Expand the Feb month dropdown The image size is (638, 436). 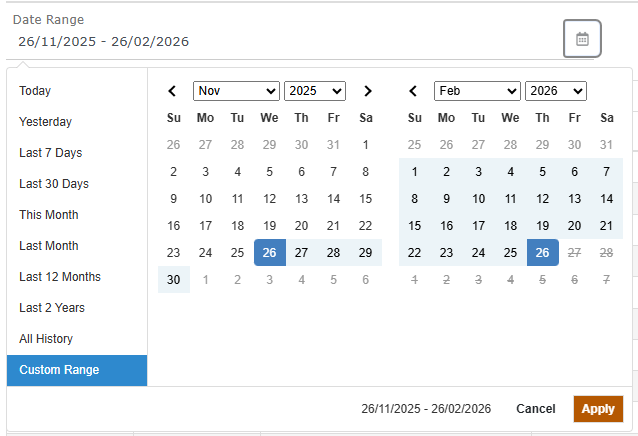pyautogui.click(x=477, y=91)
